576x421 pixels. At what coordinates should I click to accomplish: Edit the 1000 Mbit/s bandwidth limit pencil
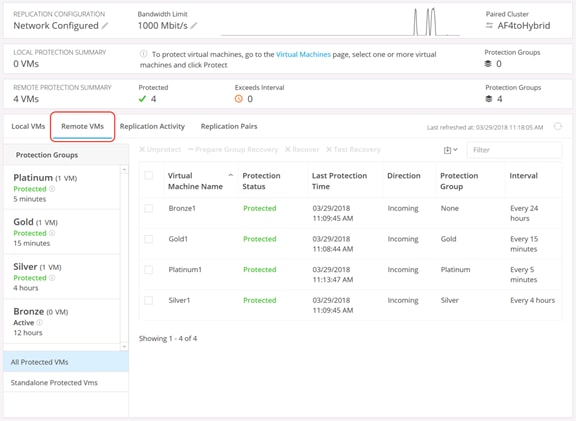pos(194,26)
